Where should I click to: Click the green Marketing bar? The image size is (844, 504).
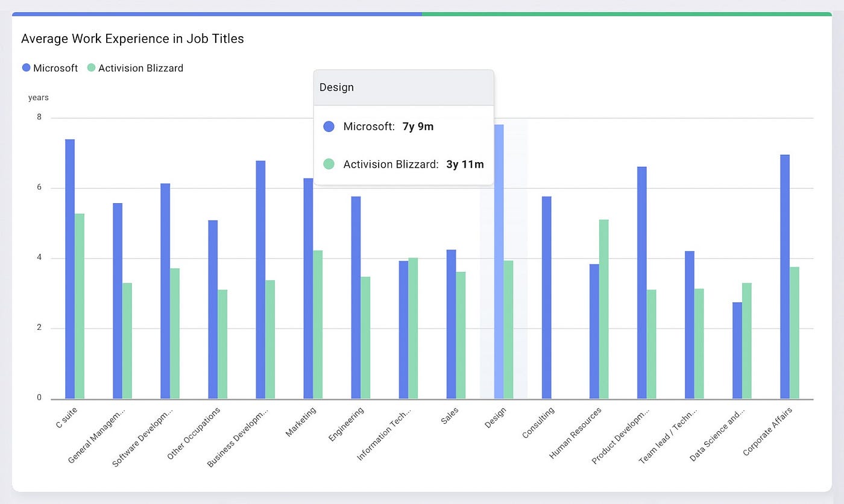point(318,324)
